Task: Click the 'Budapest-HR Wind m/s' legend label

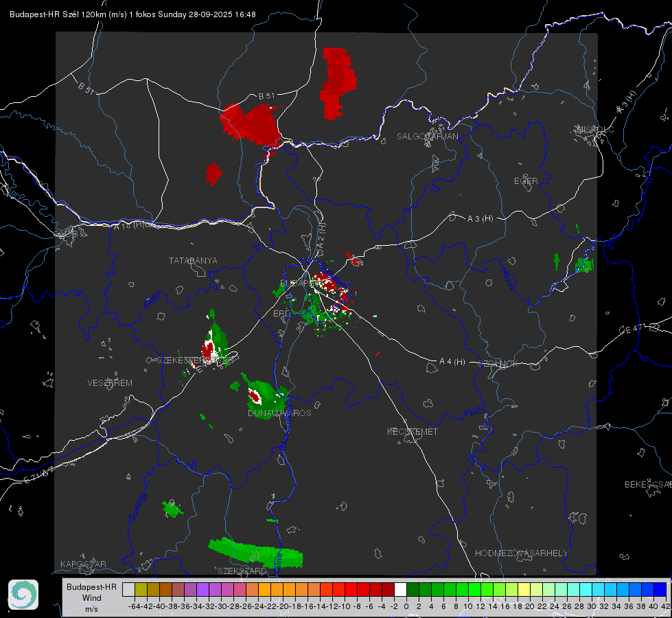Action: [92, 597]
